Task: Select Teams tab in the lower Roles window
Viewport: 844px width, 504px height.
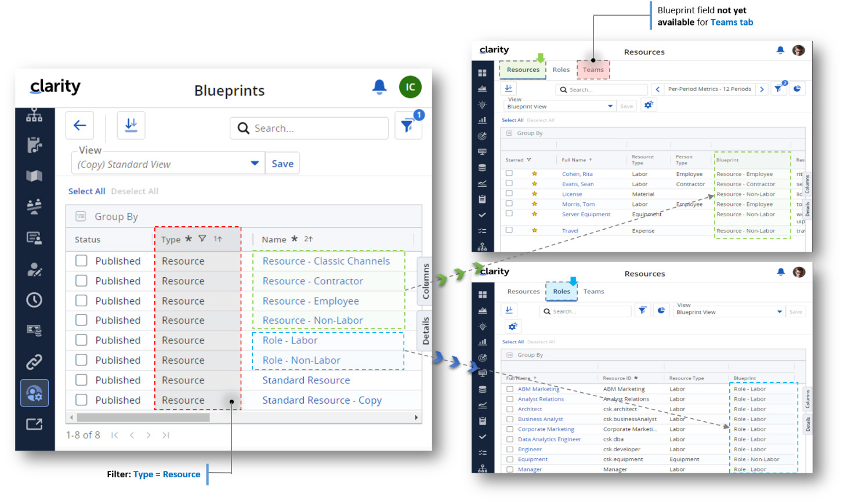Action: pyautogui.click(x=593, y=291)
